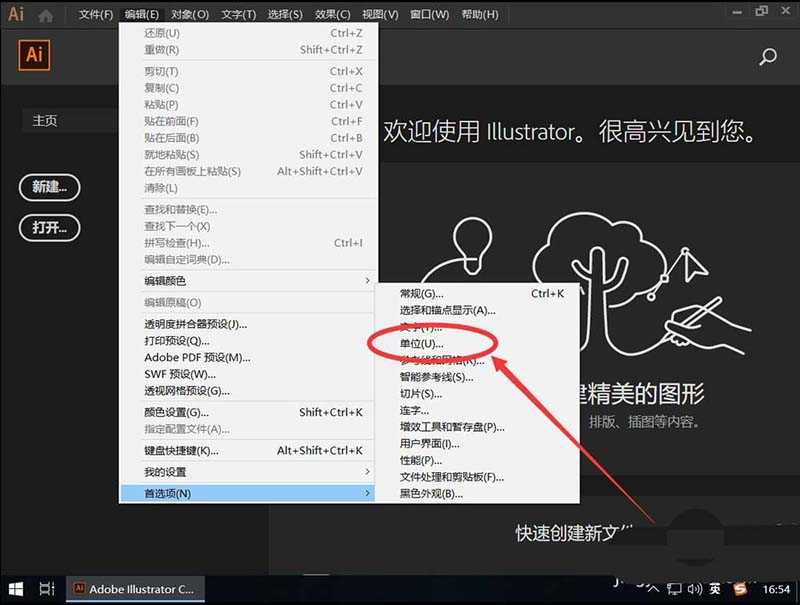Open the speaker volume icon in tray

[x=693, y=589]
